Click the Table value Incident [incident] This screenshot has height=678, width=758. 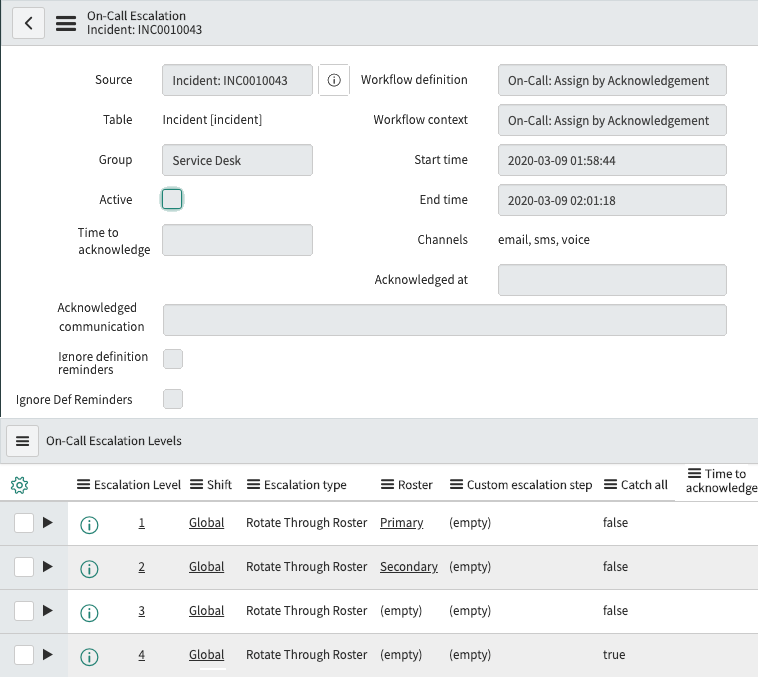212,120
